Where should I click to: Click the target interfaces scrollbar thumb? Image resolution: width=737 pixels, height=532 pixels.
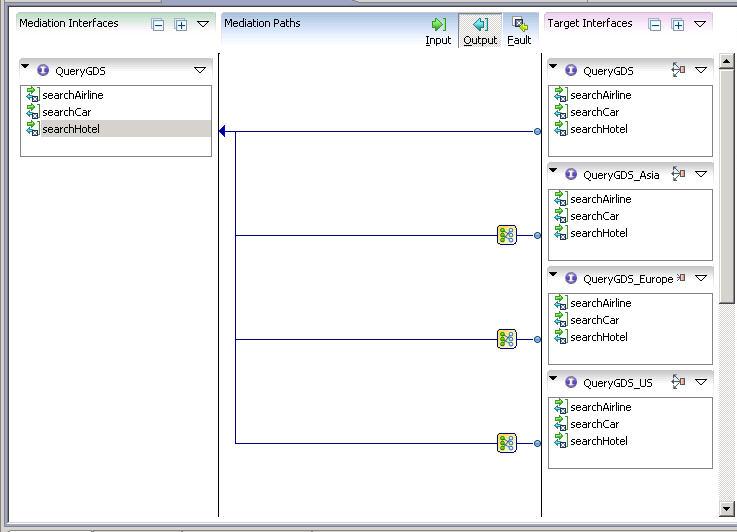pyautogui.click(x=726, y=186)
